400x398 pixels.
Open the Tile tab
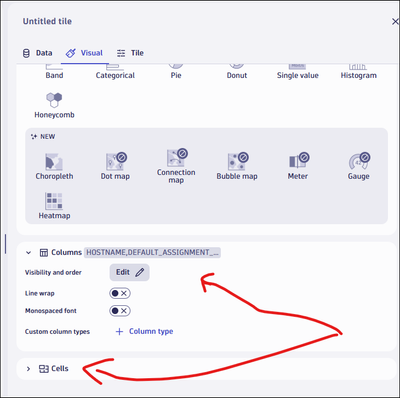(130, 53)
